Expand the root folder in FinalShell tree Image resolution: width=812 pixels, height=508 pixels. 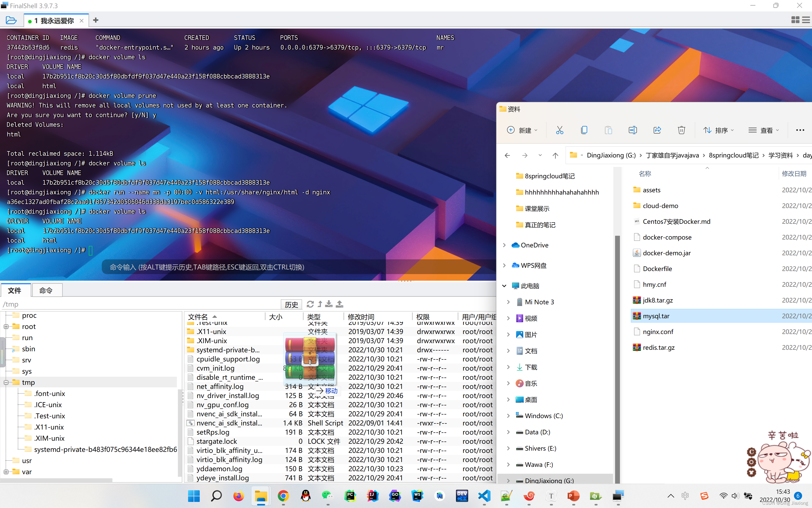pos(6,327)
